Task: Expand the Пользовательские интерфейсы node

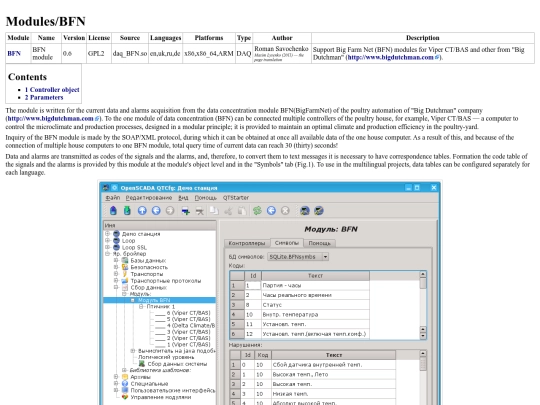Action: 116,390
